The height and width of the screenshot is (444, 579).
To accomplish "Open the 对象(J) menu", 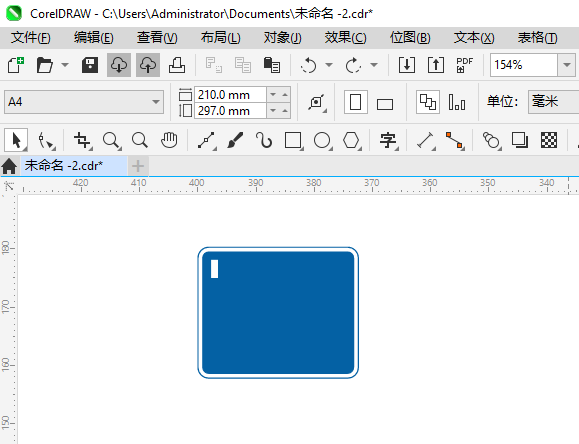I will [x=282, y=38].
